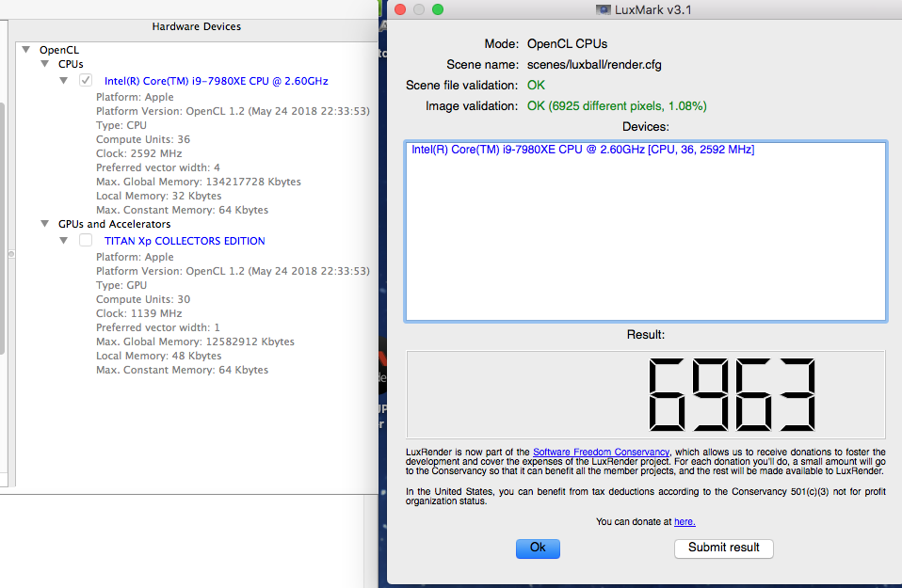Enable the TITAN Xp COLLECTORS EDITION checkbox

[86, 240]
